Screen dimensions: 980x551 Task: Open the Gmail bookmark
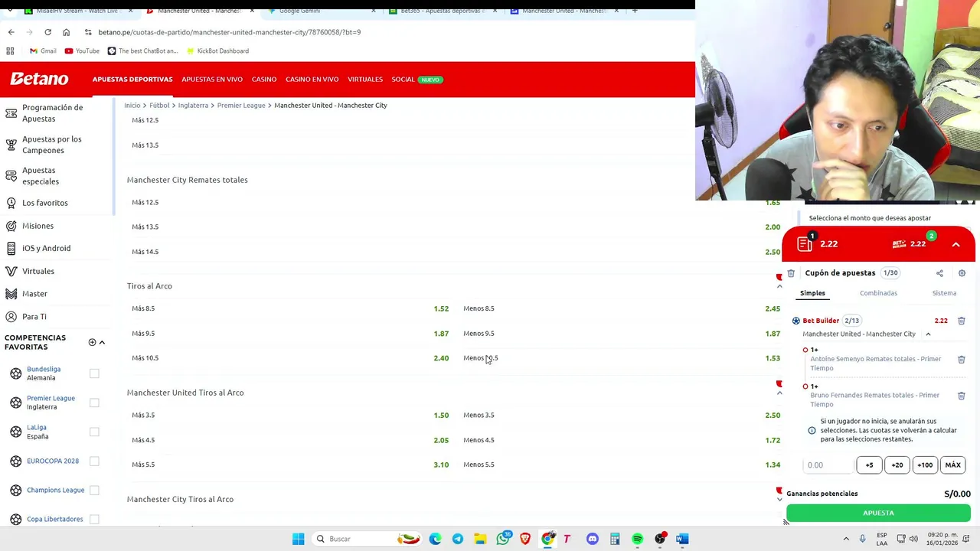coord(43,51)
